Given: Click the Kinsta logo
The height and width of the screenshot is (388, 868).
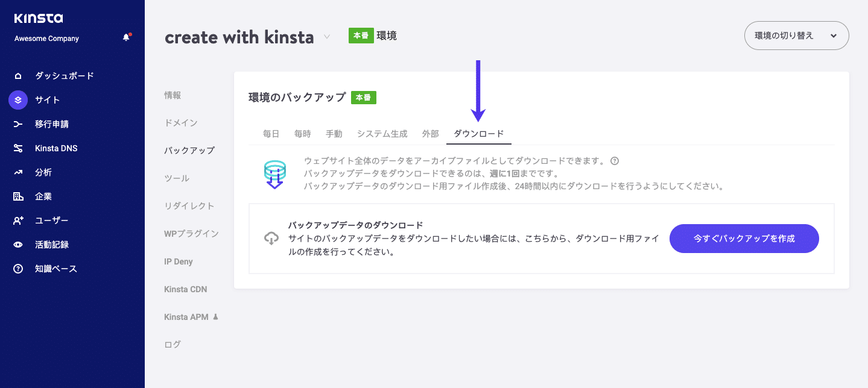Looking at the screenshot, I should (x=39, y=18).
